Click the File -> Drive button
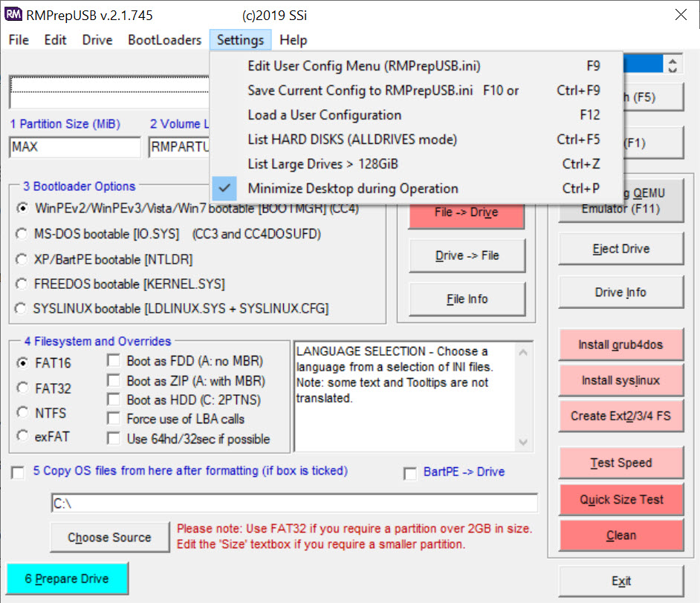The width and height of the screenshot is (700, 603). (x=467, y=216)
